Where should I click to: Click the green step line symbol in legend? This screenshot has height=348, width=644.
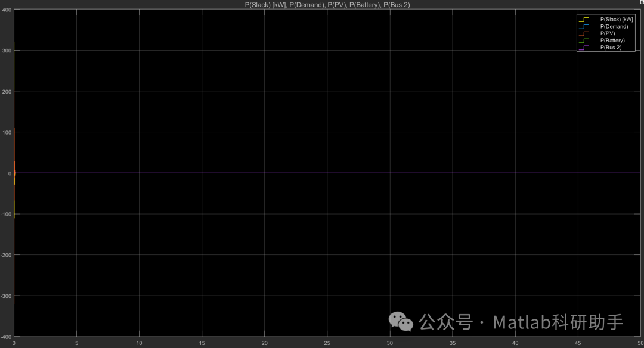pyautogui.click(x=584, y=40)
